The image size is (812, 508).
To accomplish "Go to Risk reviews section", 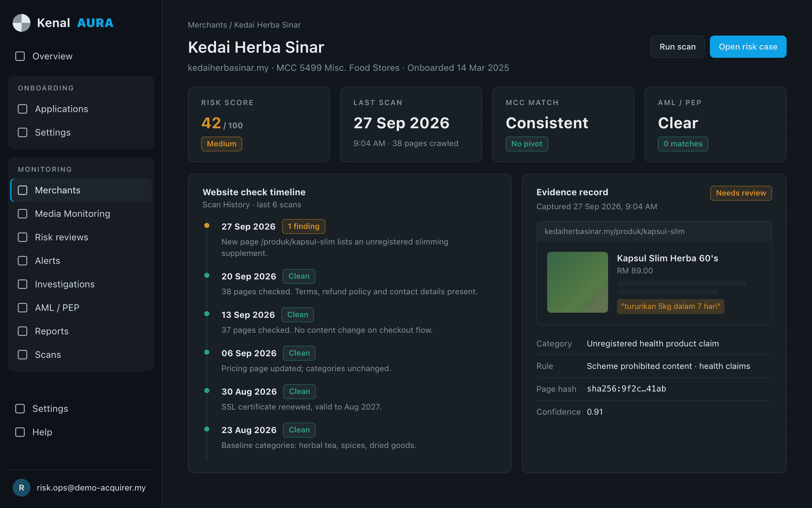I will 81,237.
